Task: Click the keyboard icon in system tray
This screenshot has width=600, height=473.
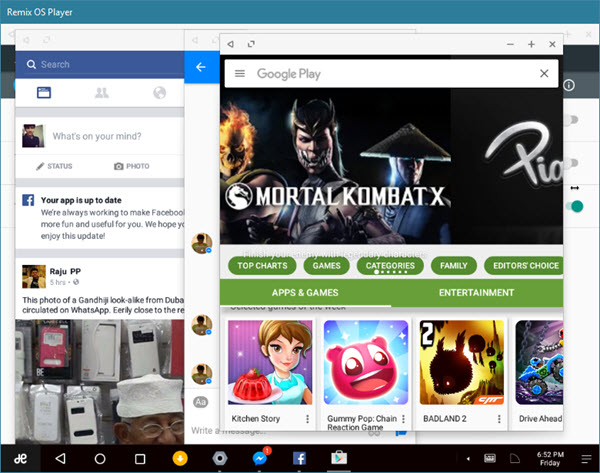Action: [490, 458]
